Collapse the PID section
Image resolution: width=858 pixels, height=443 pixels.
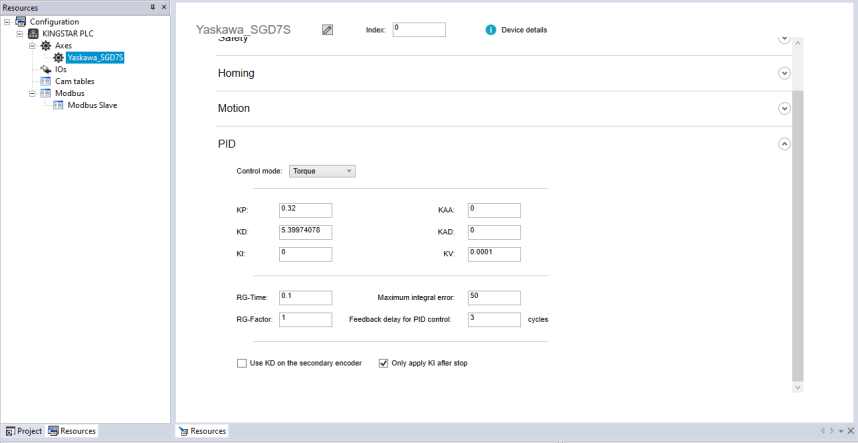[x=784, y=144]
